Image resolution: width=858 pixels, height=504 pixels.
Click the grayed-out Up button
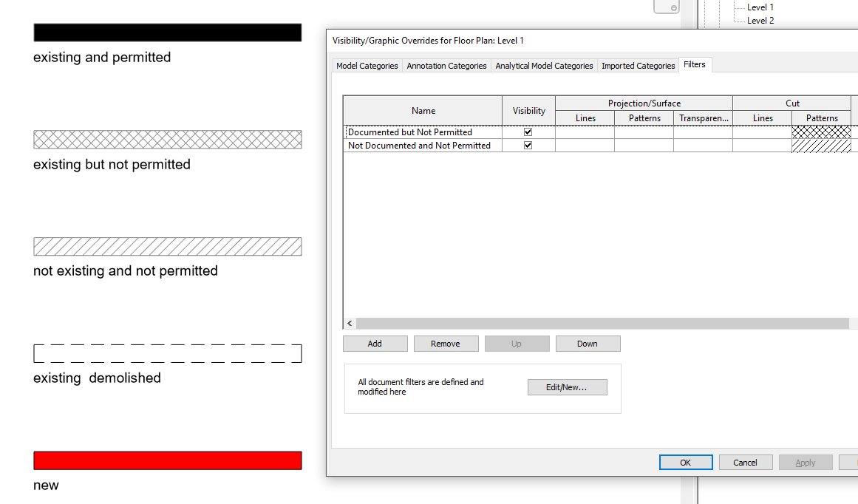point(517,343)
